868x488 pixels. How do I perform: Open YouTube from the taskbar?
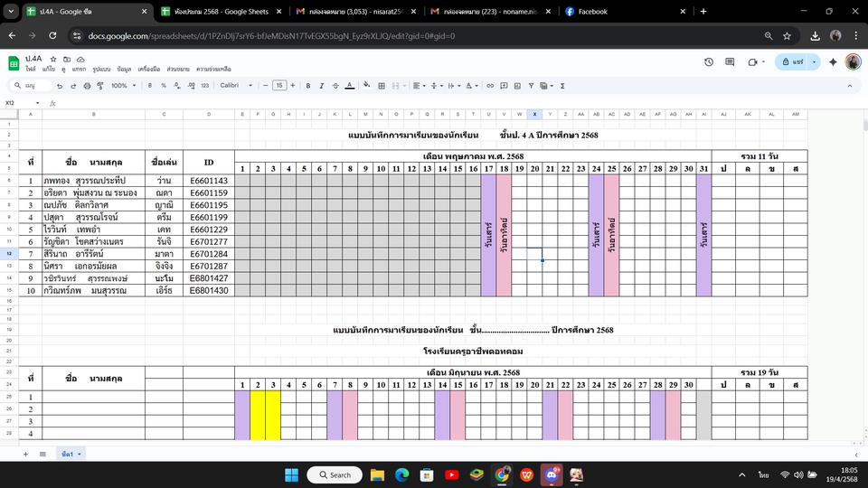[x=451, y=474]
